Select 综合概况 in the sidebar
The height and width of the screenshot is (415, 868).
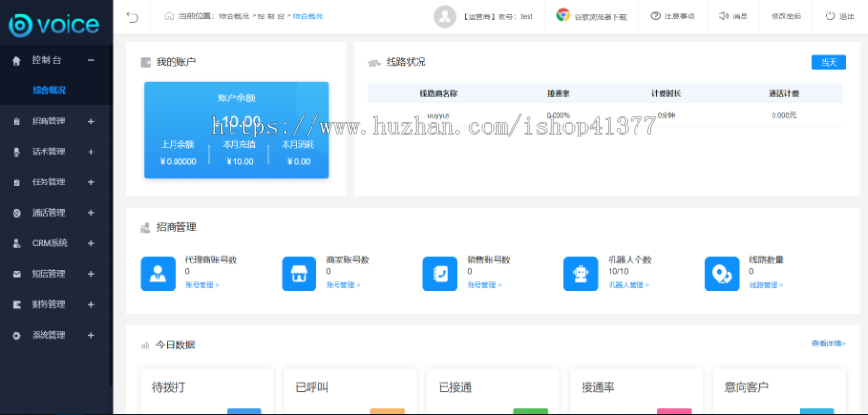pos(49,90)
